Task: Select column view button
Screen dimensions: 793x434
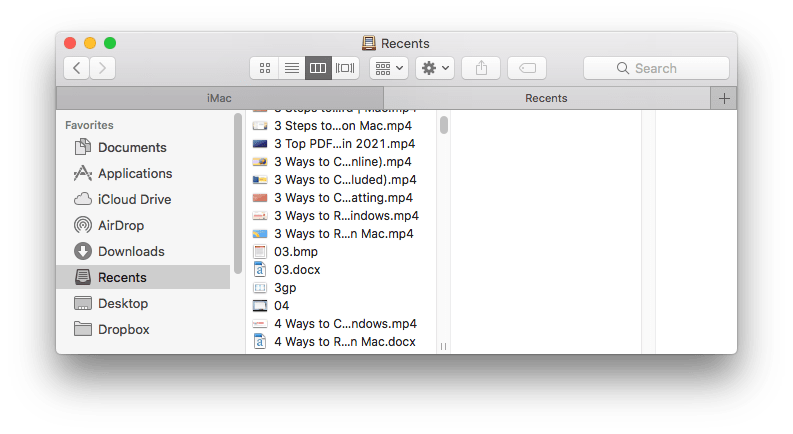Action: pos(318,68)
